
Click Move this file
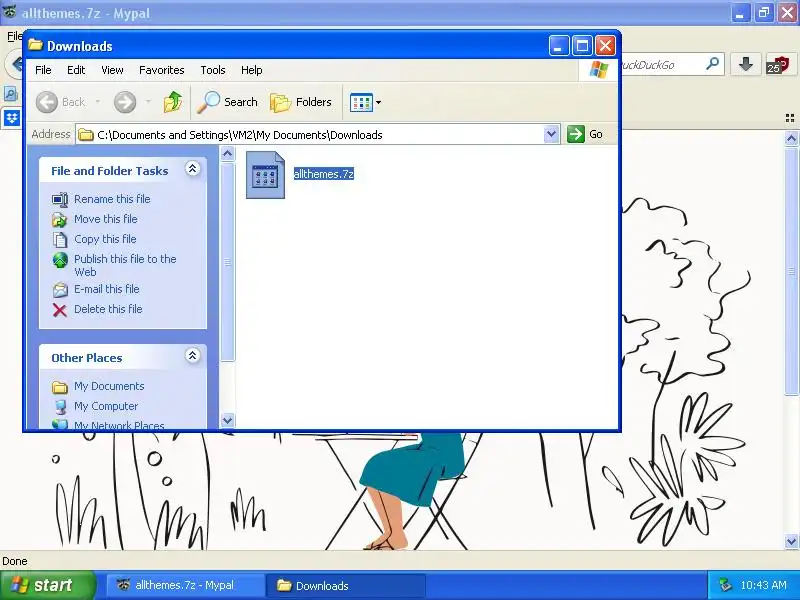pyautogui.click(x=106, y=219)
